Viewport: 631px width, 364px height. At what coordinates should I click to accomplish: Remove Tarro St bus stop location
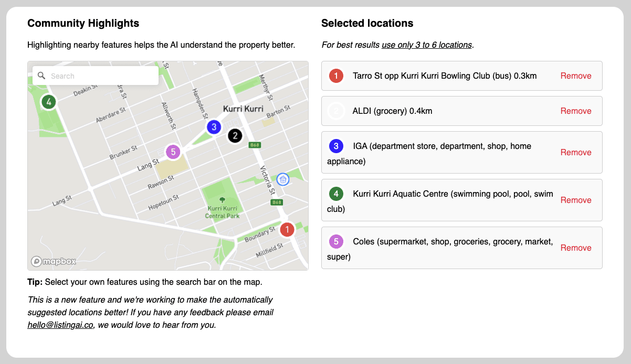(576, 76)
